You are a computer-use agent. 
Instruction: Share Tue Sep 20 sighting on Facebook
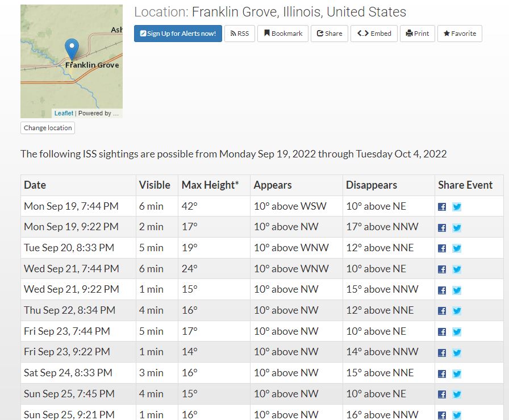[x=442, y=248]
